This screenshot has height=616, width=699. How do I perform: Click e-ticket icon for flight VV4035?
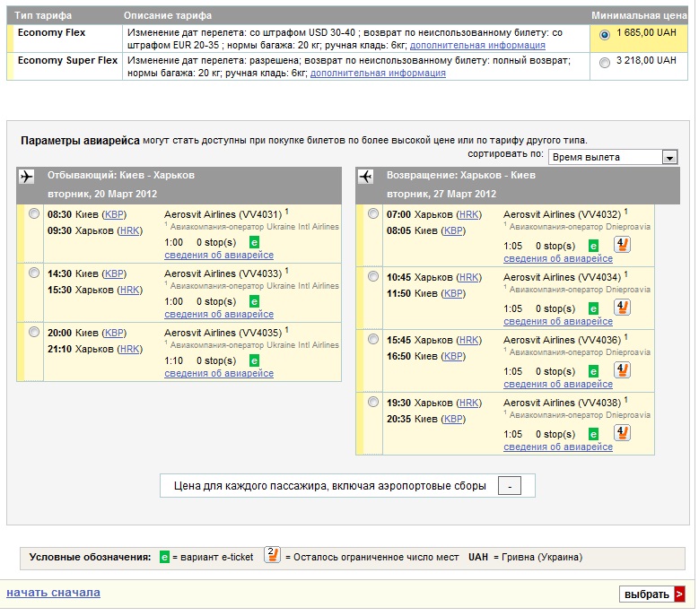point(254,360)
